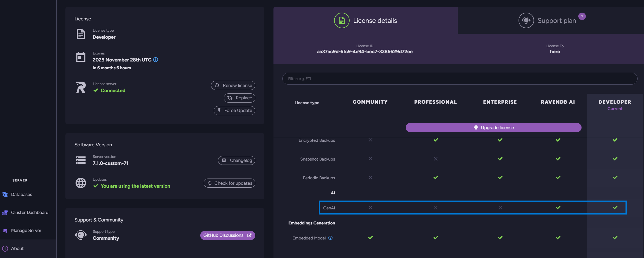Click the About icon in the sidebar
This screenshot has width=644, height=258.
coord(5,248)
